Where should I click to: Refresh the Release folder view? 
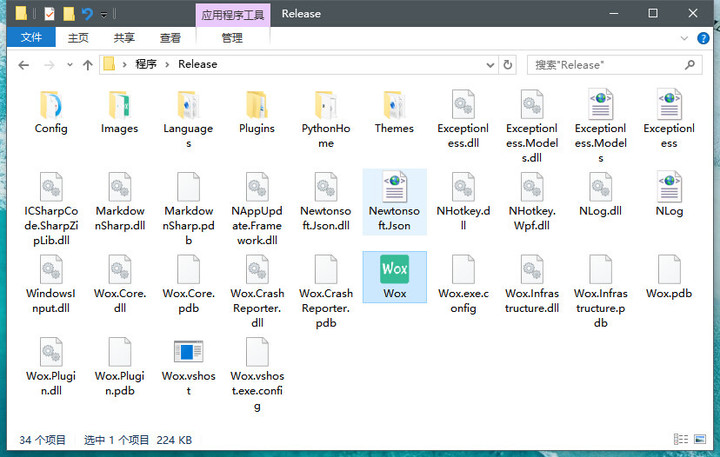(507, 65)
